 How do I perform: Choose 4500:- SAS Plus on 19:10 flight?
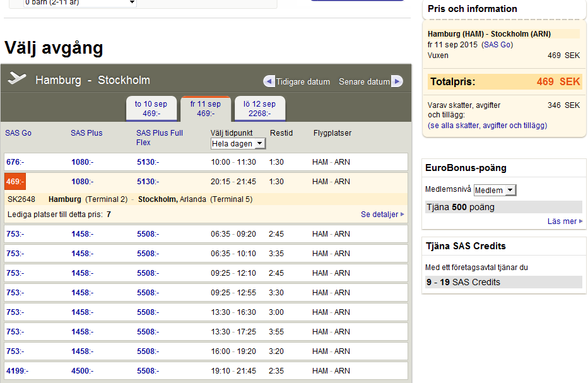[x=83, y=370]
